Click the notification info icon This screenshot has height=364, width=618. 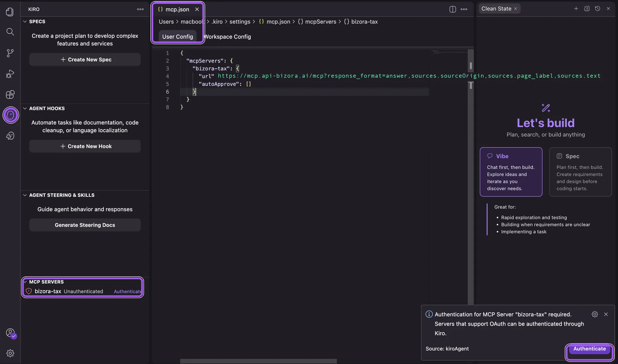tap(429, 314)
